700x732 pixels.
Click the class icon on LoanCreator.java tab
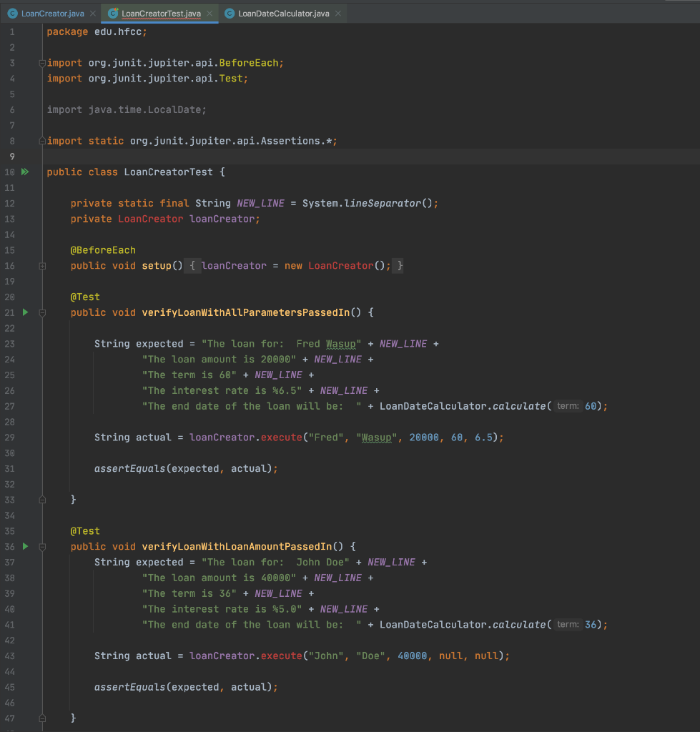coord(12,12)
